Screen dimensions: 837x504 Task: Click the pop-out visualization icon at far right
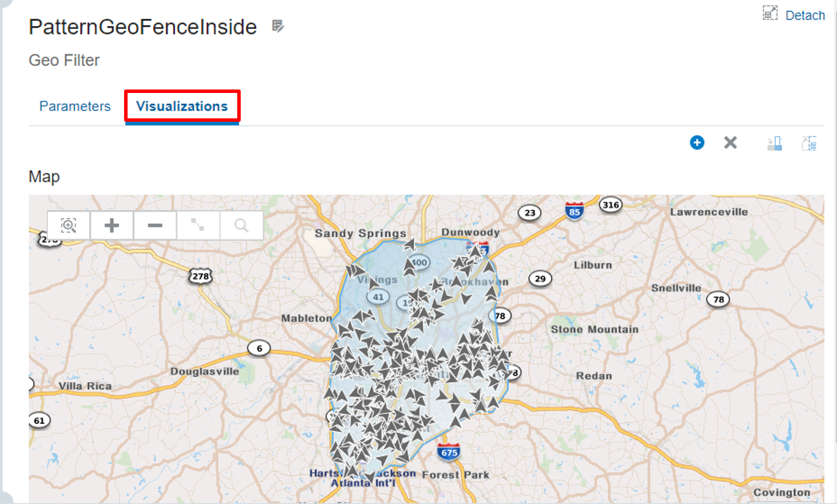(x=809, y=143)
